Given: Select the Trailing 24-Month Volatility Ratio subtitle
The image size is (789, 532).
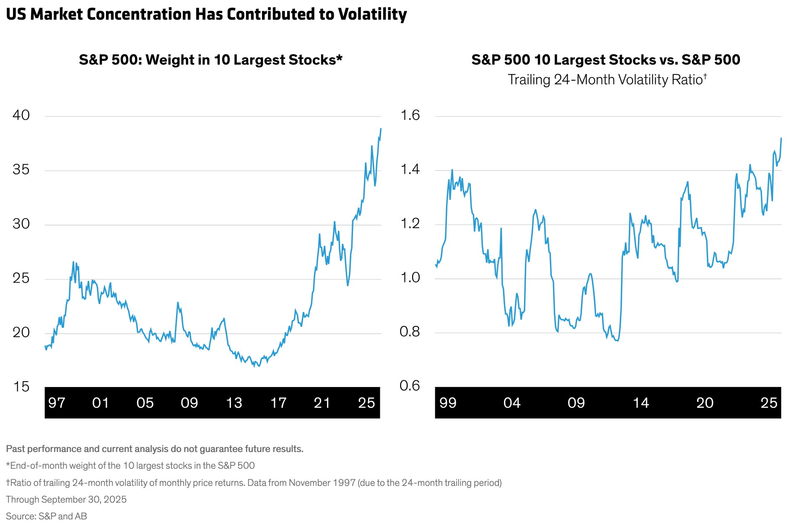Looking at the screenshot, I should (x=607, y=80).
